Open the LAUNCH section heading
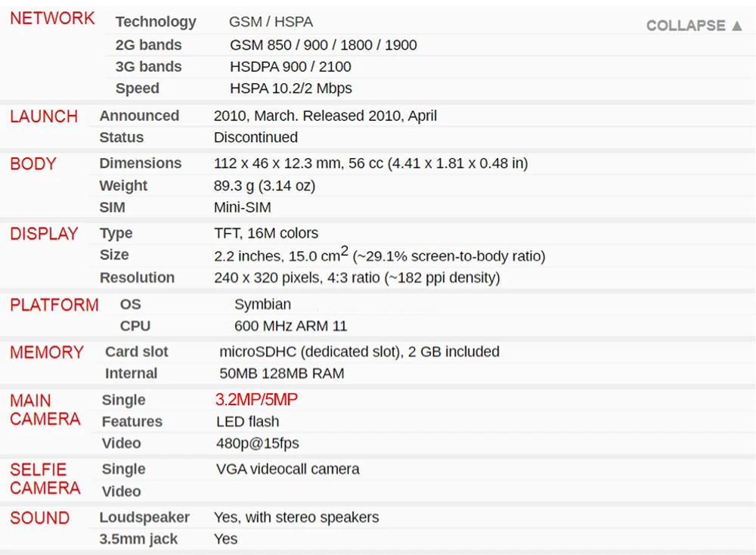The height and width of the screenshot is (555, 756). (x=44, y=117)
